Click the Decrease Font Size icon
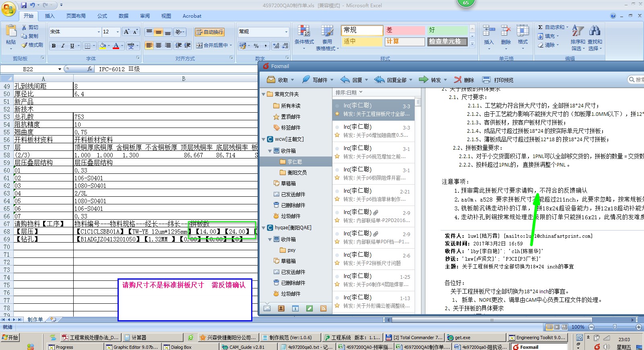644x350 pixels. click(x=135, y=32)
